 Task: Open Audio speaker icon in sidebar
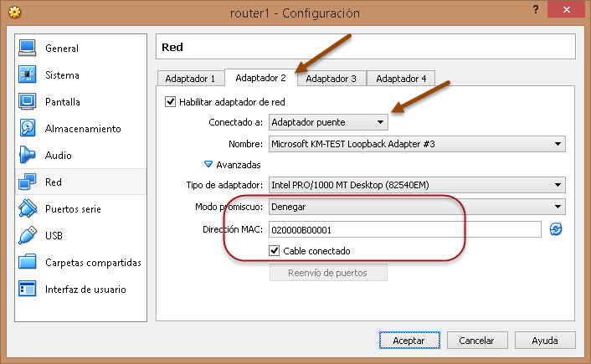pos(28,156)
